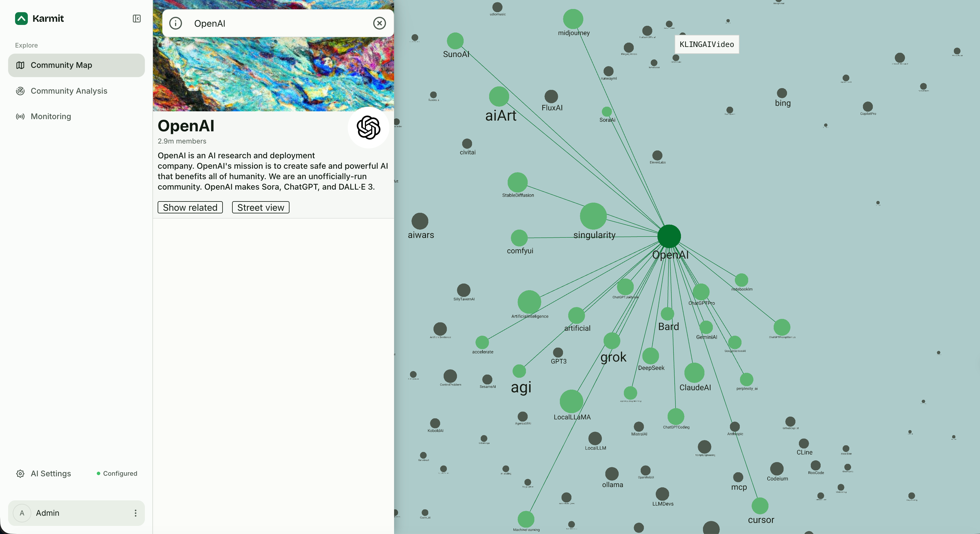This screenshot has width=980, height=534.
Task: Select the CopilotPro node
Action: pyautogui.click(x=868, y=107)
